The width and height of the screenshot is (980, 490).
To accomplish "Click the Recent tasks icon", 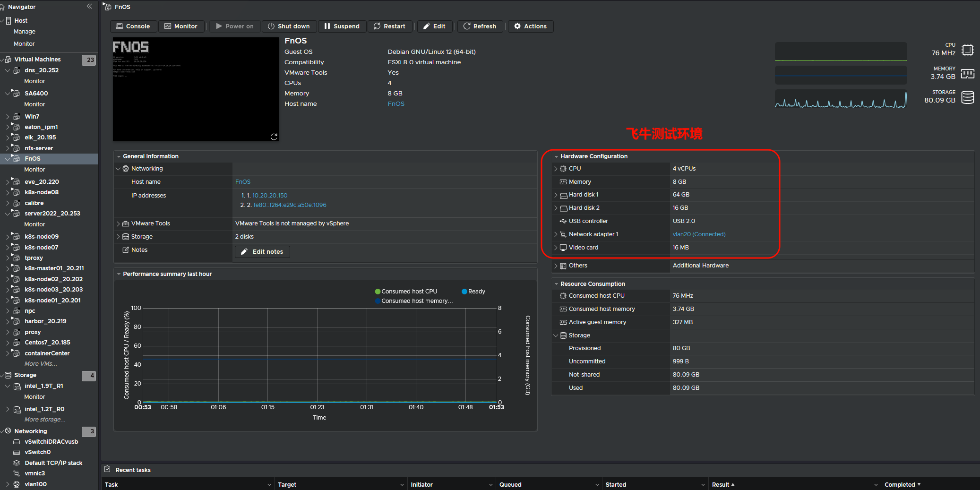I will pos(107,469).
